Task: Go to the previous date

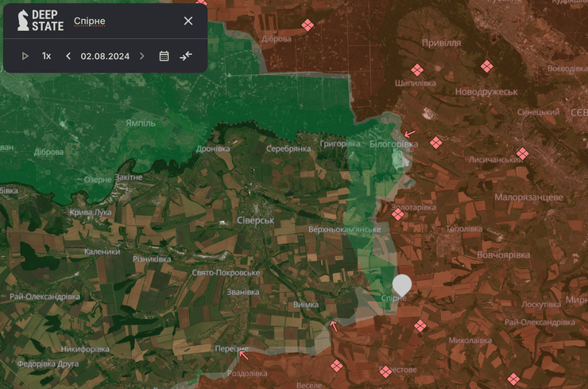Action: pyautogui.click(x=68, y=56)
